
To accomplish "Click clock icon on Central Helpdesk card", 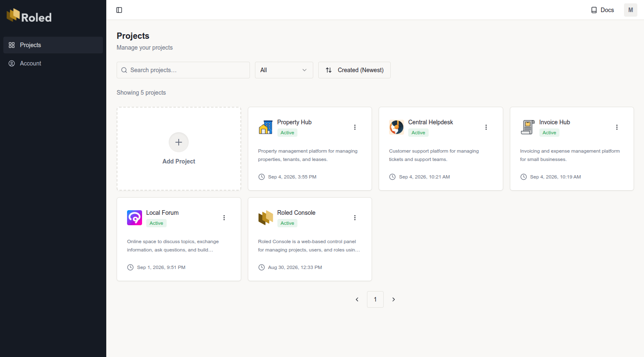I will point(392,177).
